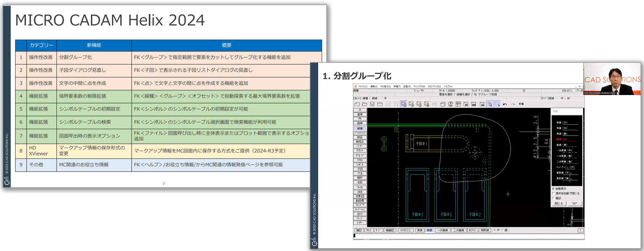This screenshot has width=644, height=251.
Task: Click 分割グループ化 cell in slide table
Action: click(x=94, y=57)
